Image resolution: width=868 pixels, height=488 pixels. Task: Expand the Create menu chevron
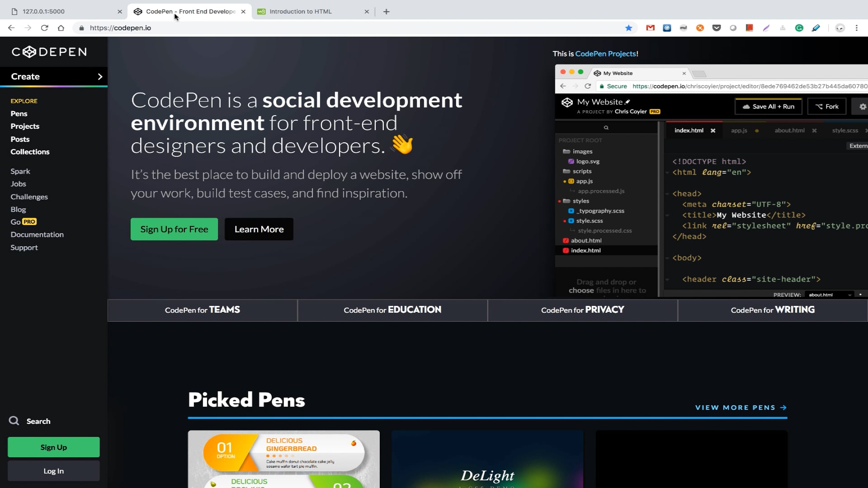coord(100,77)
